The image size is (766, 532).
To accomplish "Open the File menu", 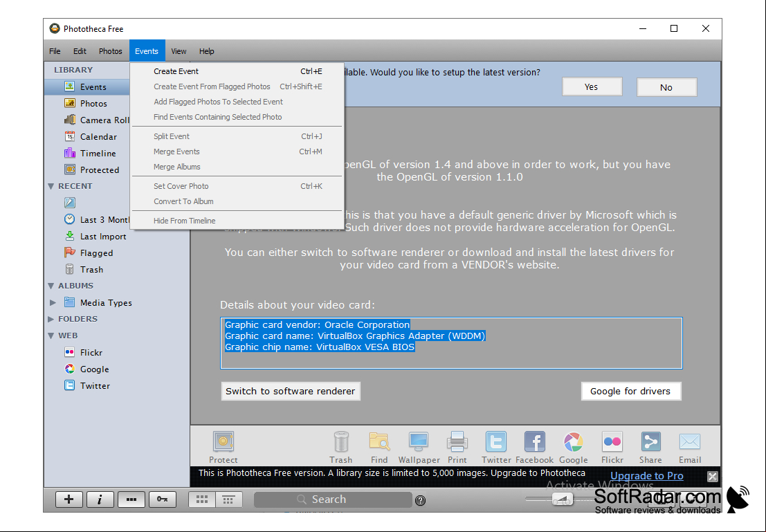I will 55,51.
